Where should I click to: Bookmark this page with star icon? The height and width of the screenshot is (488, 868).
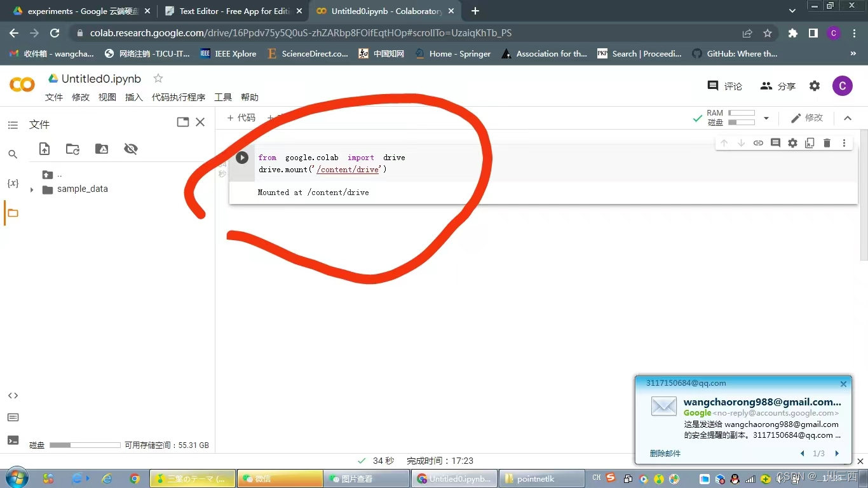[768, 33]
